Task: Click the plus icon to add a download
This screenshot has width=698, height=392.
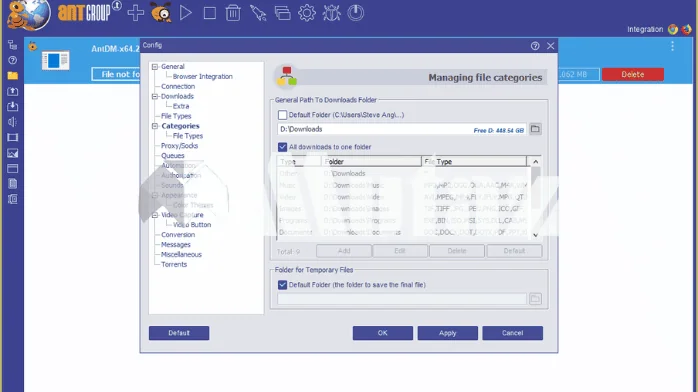Action: pos(135,13)
